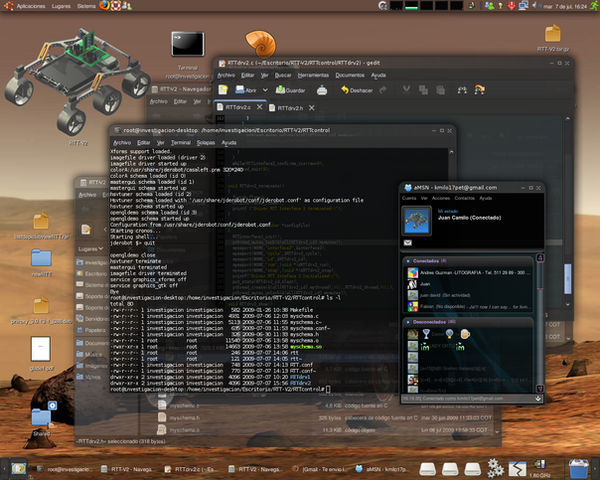The height and width of the screenshot is (480, 600).
Task: Click Juan Camilo (Conectado) status text
Action: (469, 217)
